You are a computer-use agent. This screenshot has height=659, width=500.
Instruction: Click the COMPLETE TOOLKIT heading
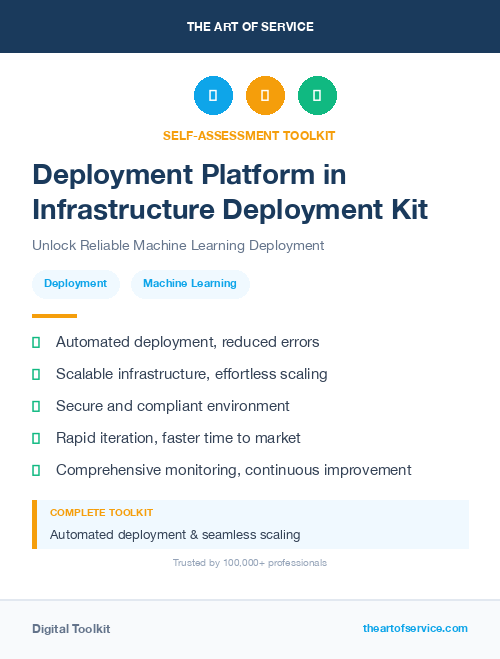click(101, 513)
